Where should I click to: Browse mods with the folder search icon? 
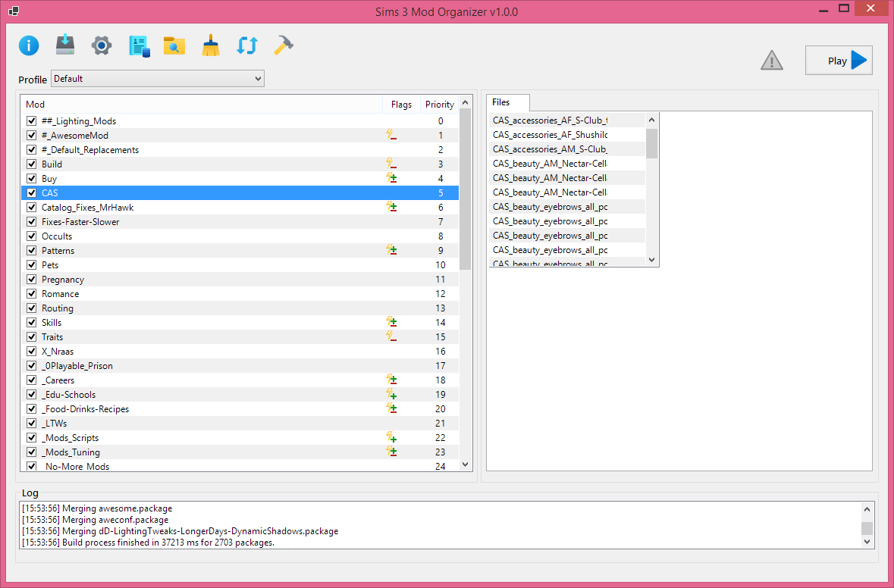pyautogui.click(x=174, y=45)
